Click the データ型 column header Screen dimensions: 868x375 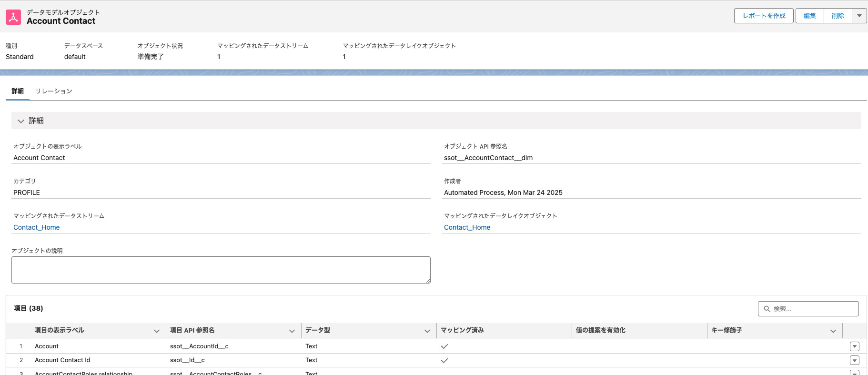click(x=318, y=330)
